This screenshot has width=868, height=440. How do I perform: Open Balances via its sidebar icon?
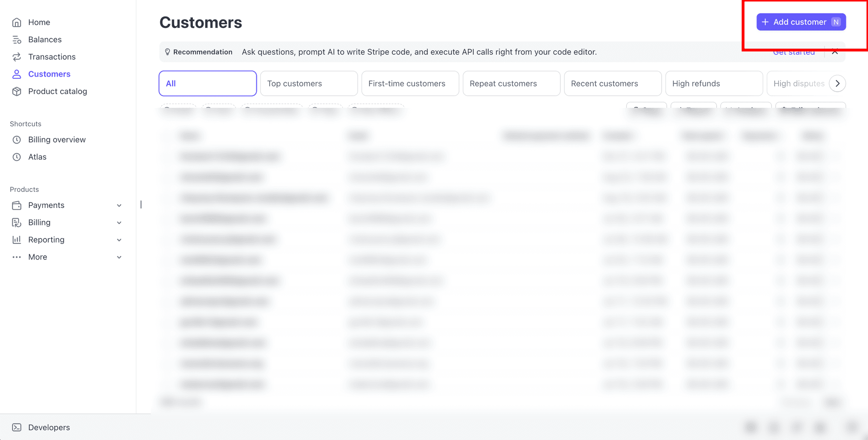click(17, 39)
